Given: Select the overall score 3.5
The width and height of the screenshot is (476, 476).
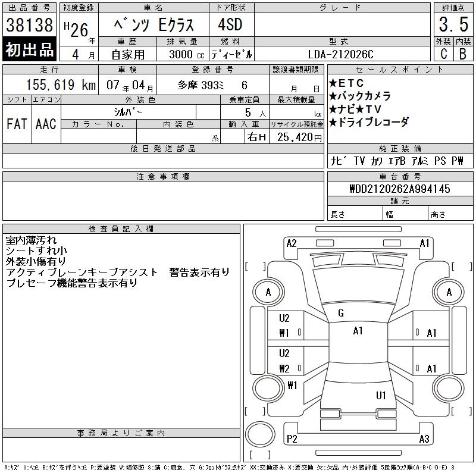Looking at the screenshot, I should (453, 24).
